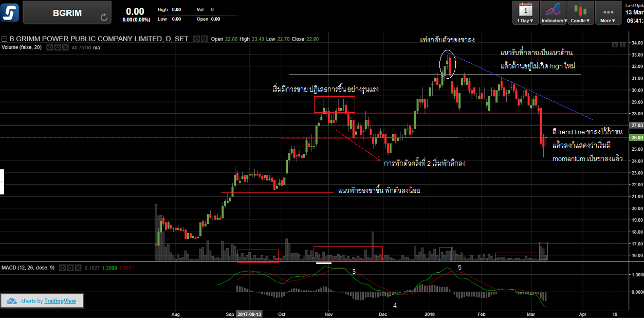
Task: Click the 1.0571 signal value
Action: click(126, 268)
